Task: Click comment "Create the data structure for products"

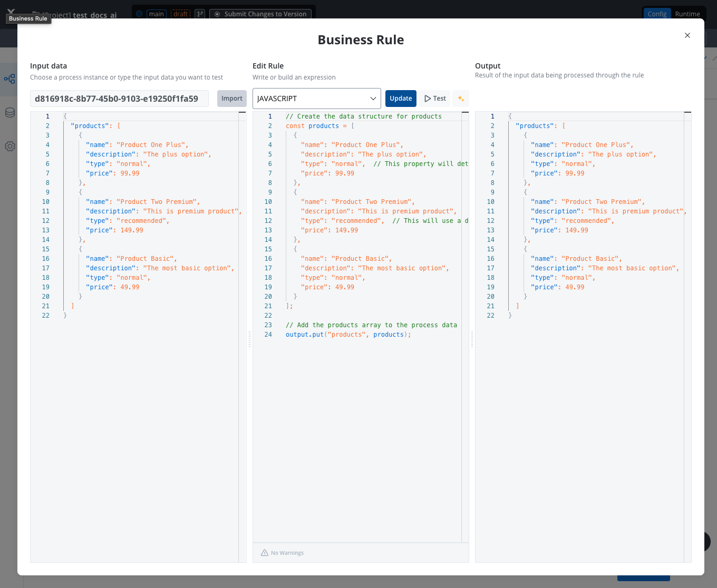Action: [364, 116]
